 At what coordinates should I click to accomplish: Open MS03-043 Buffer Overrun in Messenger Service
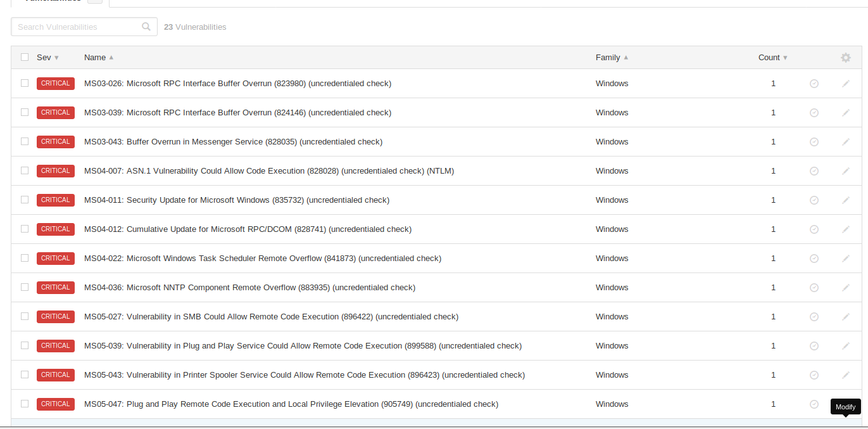point(233,142)
